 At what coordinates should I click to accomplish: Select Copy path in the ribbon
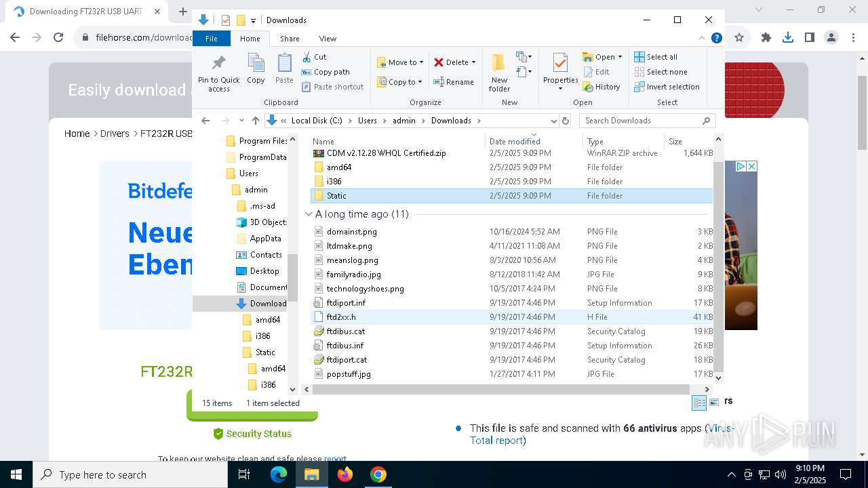[325, 72]
